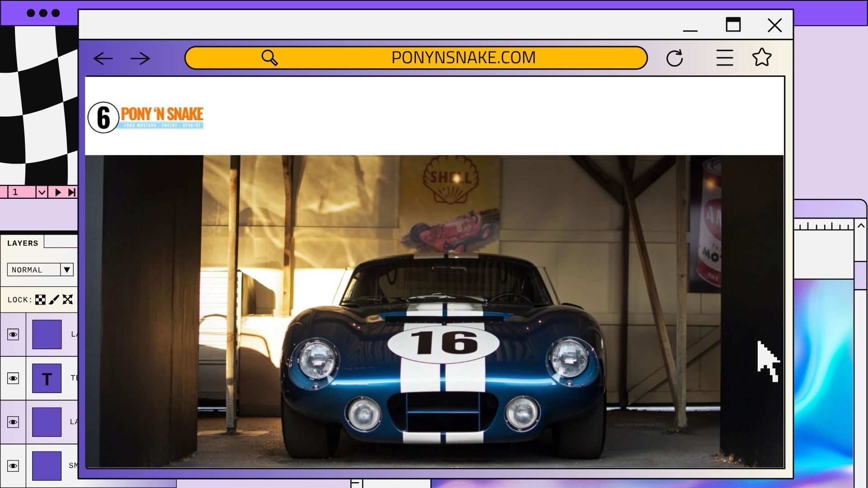Reload the page with the refresh icon
This screenshot has width=868, height=488.
click(x=675, y=57)
